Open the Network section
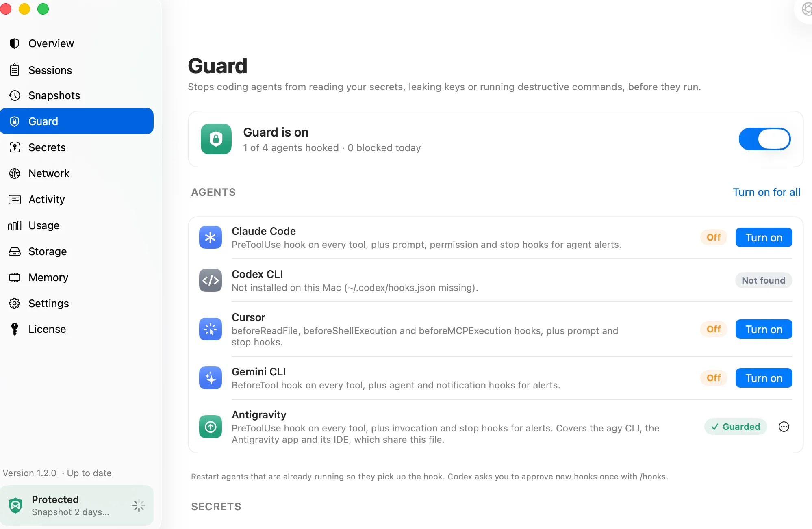 77,173
